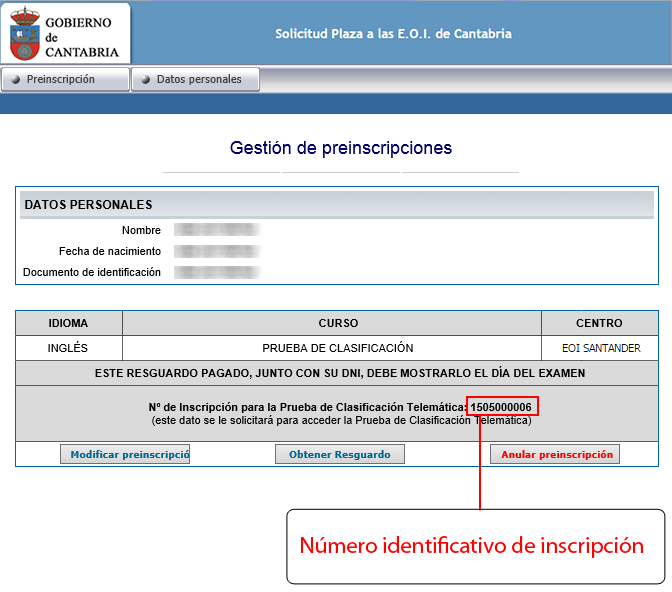Click the bullet icon beside Preinscripción
672x592 pixels.
(16, 79)
